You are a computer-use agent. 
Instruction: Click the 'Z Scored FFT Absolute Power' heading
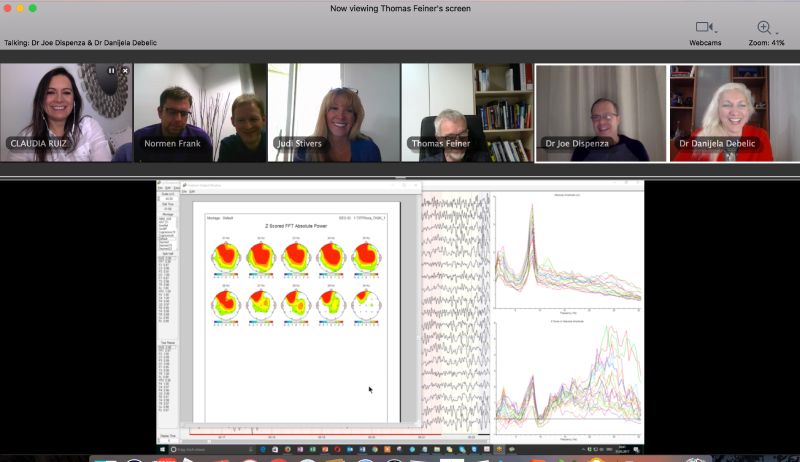pos(296,226)
